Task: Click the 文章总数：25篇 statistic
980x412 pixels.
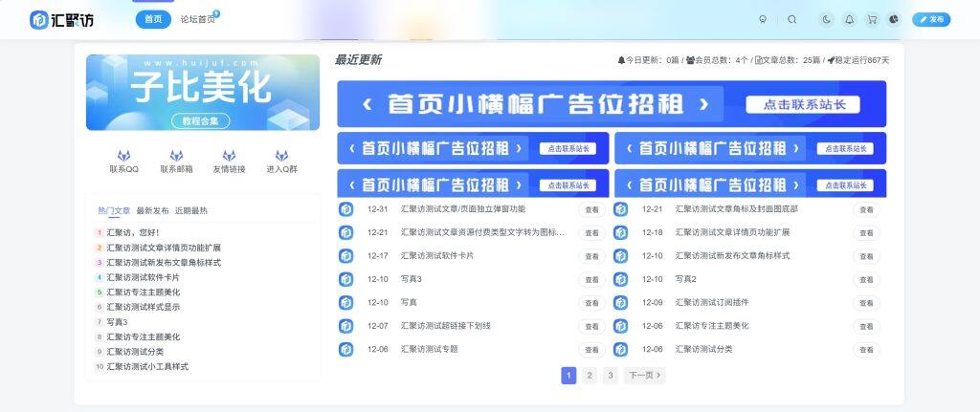Action: (x=788, y=60)
